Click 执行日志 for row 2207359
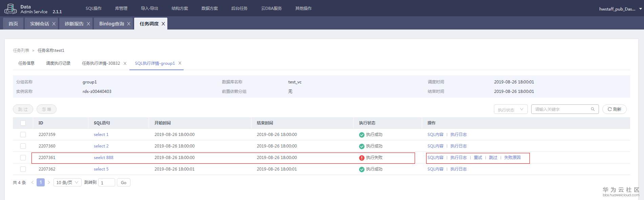The height and width of the screenshot is (200, 644). coord(458,135)
